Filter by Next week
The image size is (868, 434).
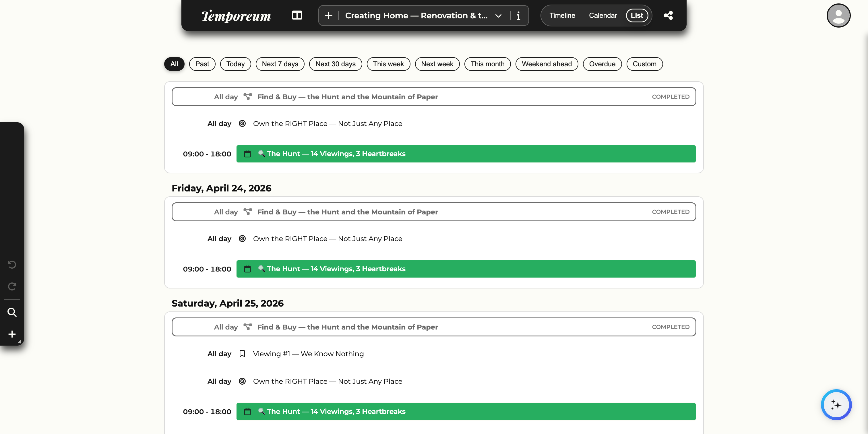[437, 64]
